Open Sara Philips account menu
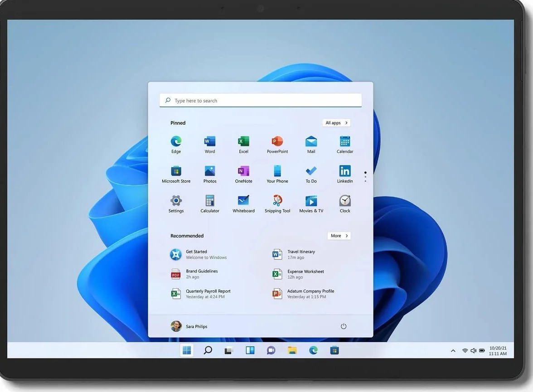Screen dimensions: 533x392 (x=189, y=326)
